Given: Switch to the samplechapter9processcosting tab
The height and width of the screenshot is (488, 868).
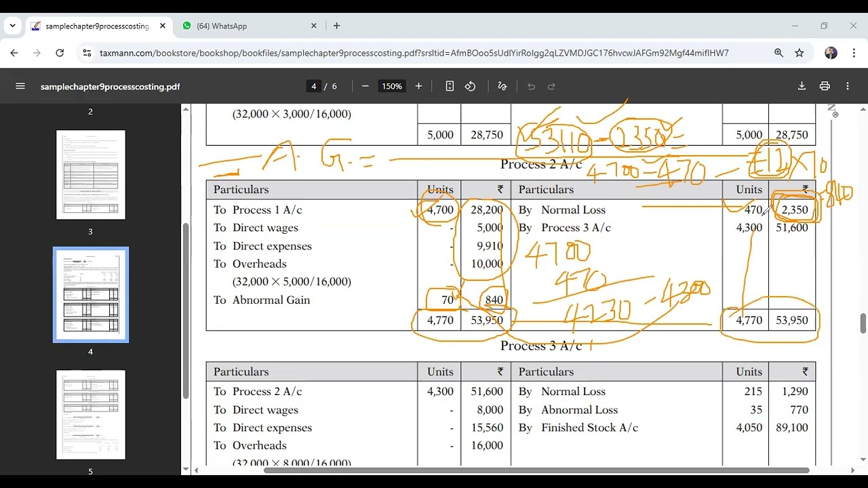Looking at the screenshot, I should (97, 26).
